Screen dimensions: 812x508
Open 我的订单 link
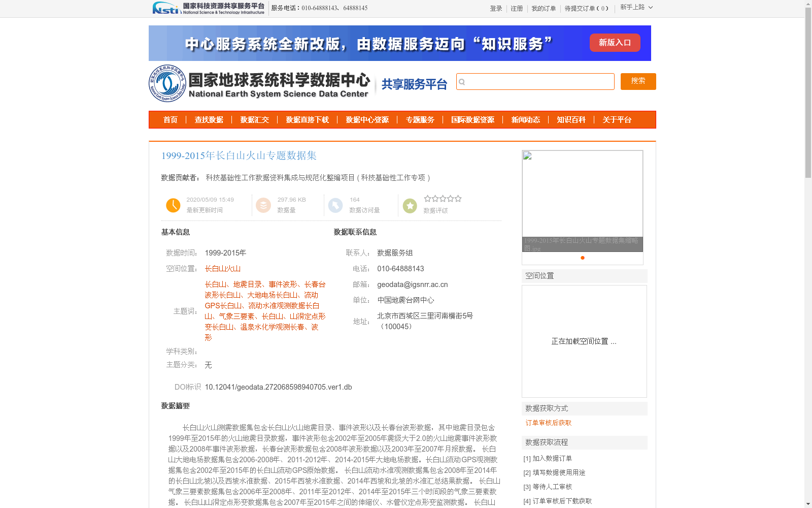[x=544, y=9]
